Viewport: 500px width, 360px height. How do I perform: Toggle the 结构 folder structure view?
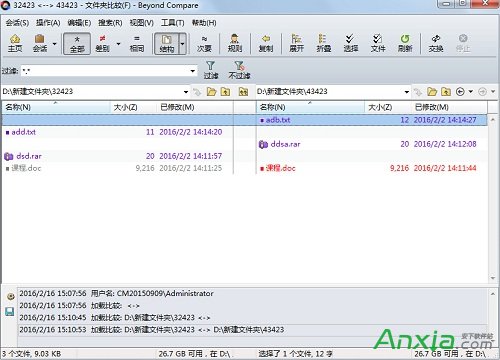click(167, 43)
